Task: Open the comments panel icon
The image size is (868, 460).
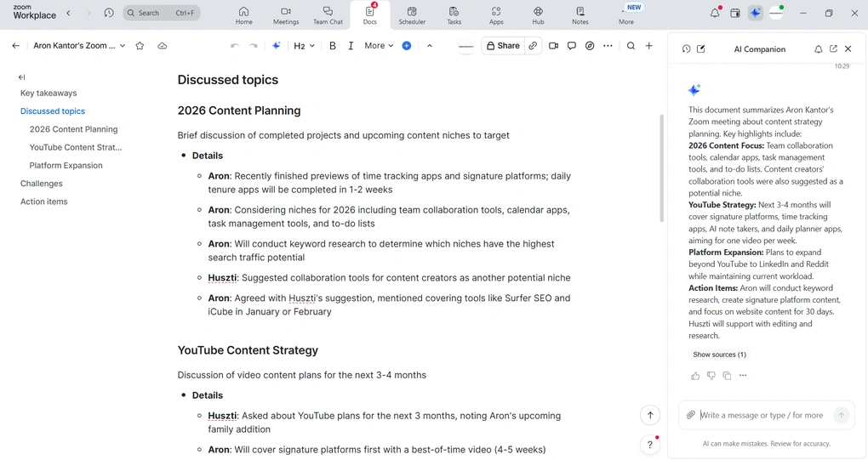Action: tap(572, 46)
